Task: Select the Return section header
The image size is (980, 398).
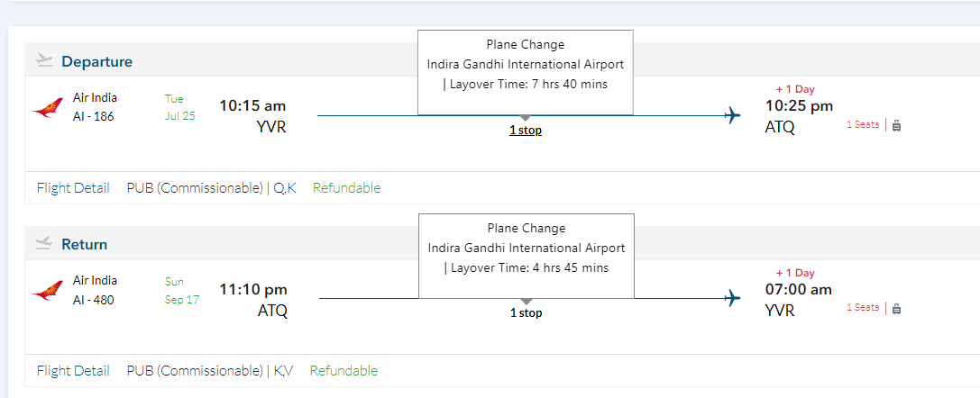Action: [84, 245]
